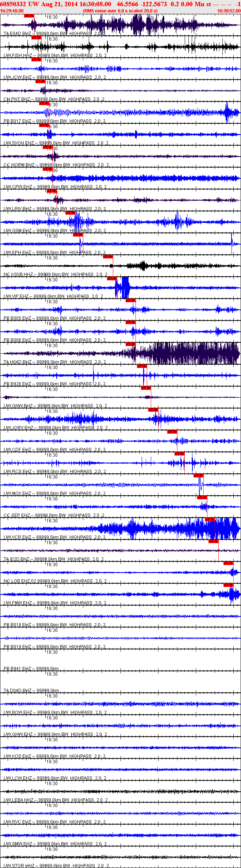241x868 pixels.
Task: Select the red pick marker on UW.JORV trace
Action: [x=153, y=410]
